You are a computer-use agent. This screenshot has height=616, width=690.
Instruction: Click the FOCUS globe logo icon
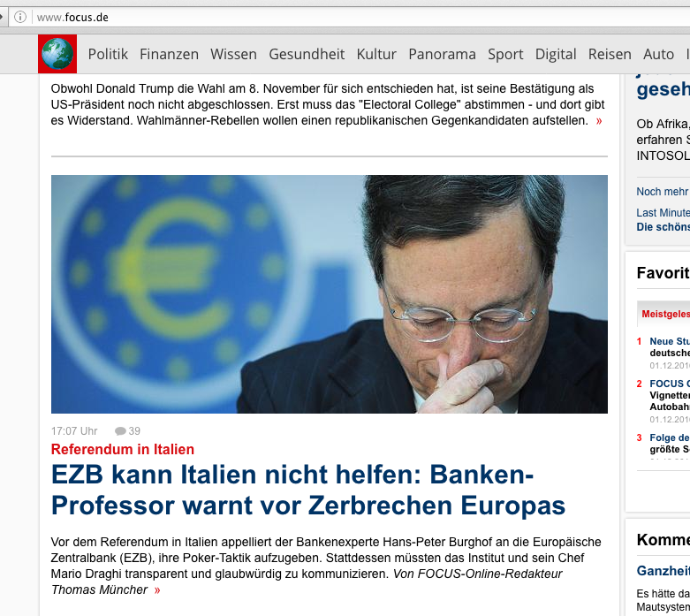pyautogui.click(x=57, y=54)
